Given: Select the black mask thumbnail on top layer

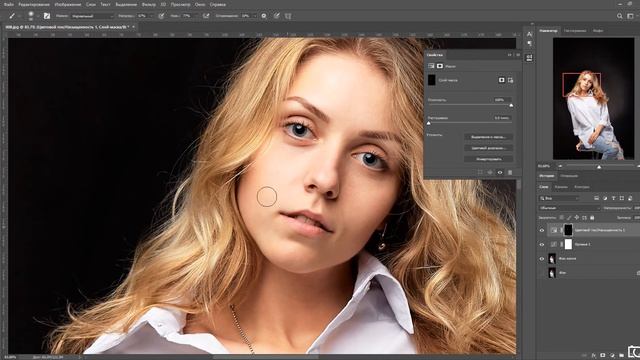Looking at the screenshot, I should click(568, 230).
